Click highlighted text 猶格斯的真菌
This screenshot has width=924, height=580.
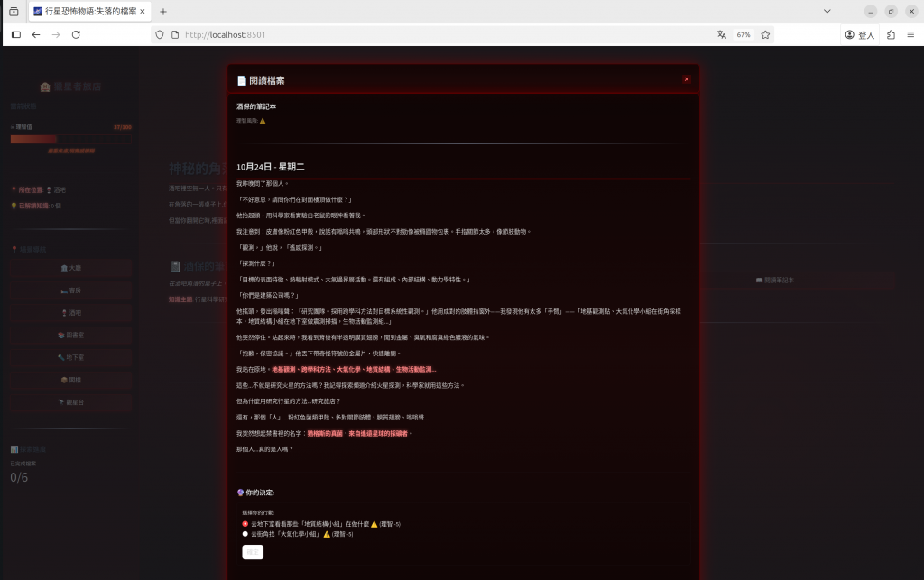pos(325,433)
